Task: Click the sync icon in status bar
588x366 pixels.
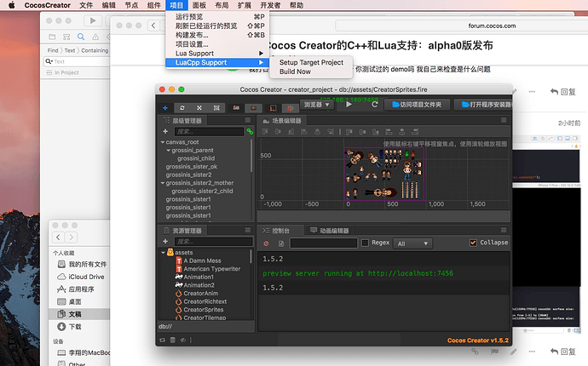Action: pos(163,340)
